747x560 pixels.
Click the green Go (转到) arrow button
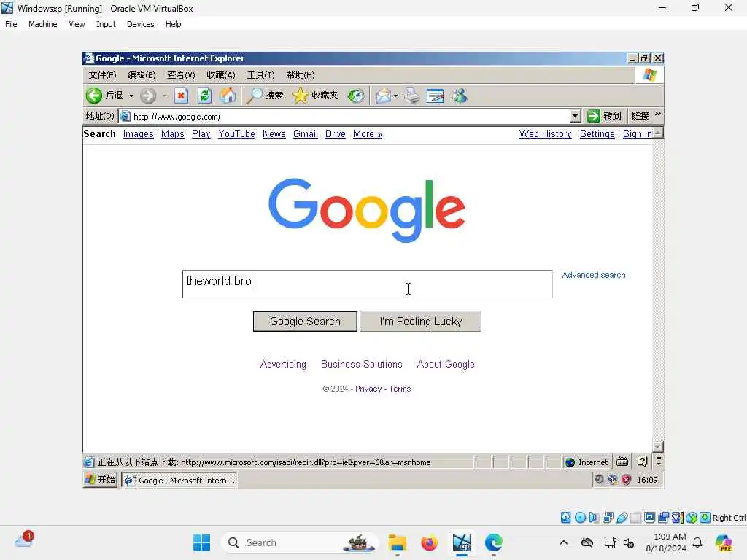tap(604, 116)
